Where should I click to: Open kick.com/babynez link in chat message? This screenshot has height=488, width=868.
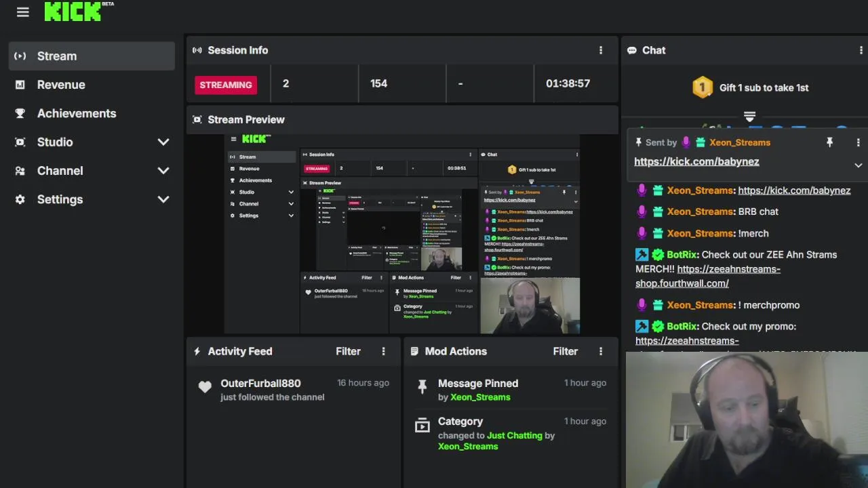pyautogui.click(x=794, y=190)
